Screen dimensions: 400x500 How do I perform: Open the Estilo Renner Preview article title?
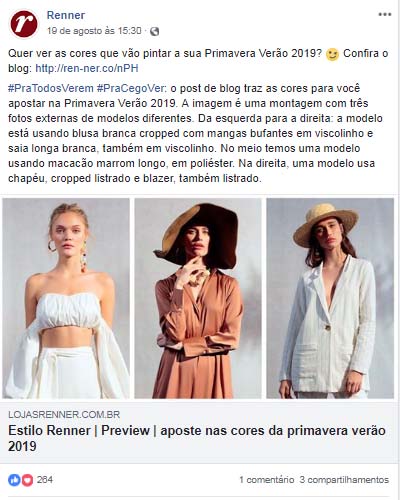(x=197, y=438)
